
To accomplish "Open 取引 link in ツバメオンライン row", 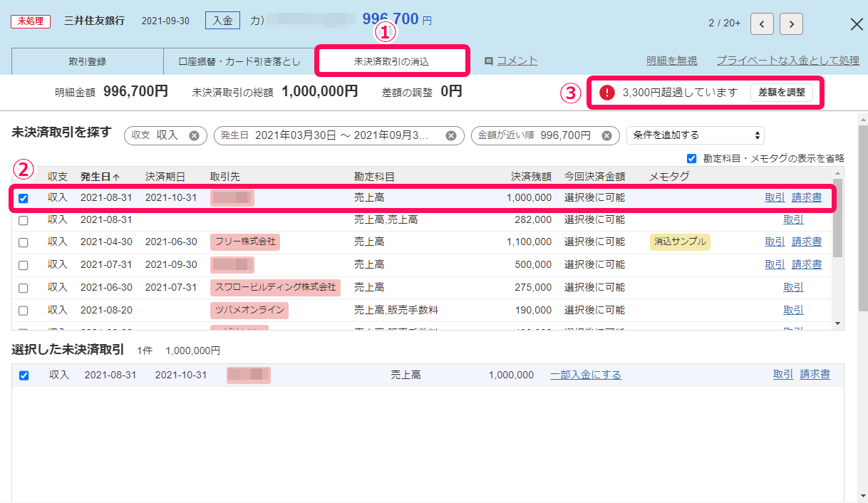I will point(793,310).
